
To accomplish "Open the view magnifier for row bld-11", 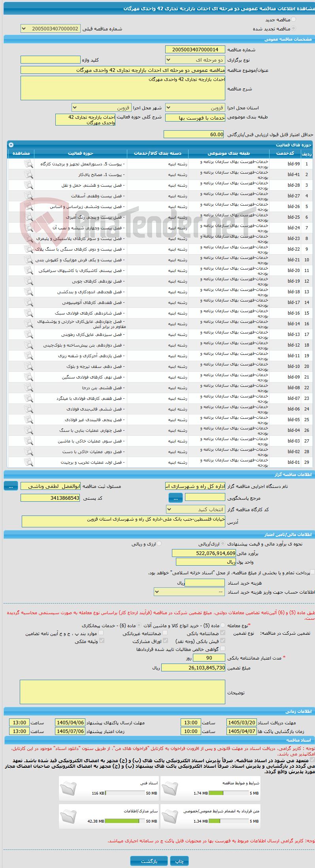I will [x=28, y=355].
